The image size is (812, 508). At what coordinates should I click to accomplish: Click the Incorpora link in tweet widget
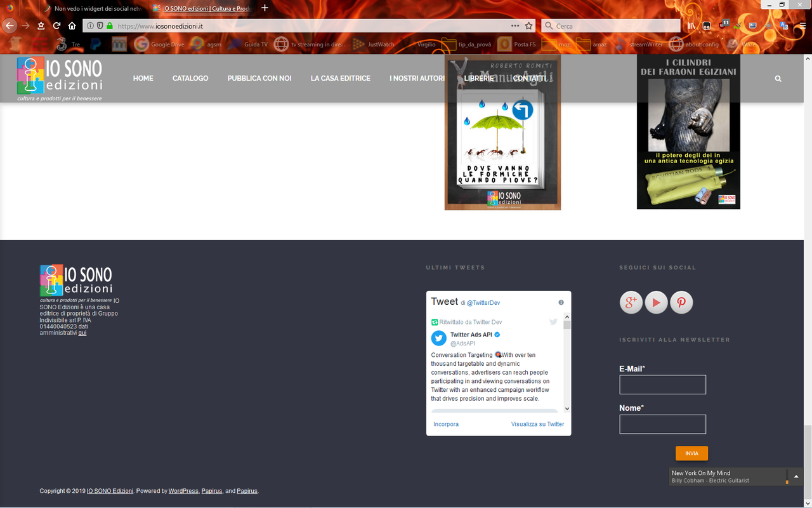[446, 424]
